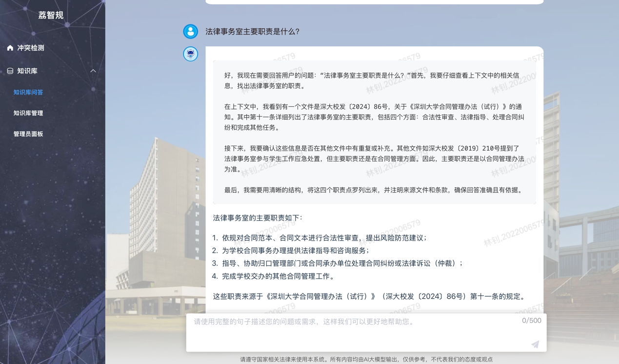
Task: Click the blue user avatar icon
Action: tap(190, 32)
